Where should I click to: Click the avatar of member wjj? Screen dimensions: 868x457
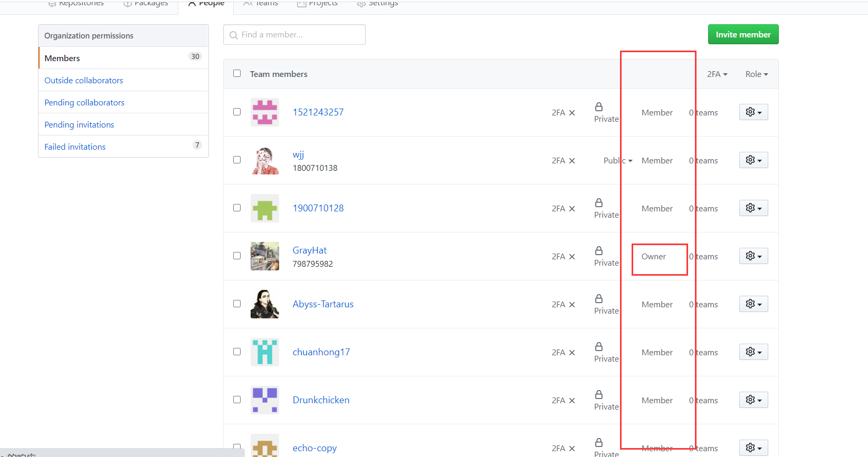(265, 160)
